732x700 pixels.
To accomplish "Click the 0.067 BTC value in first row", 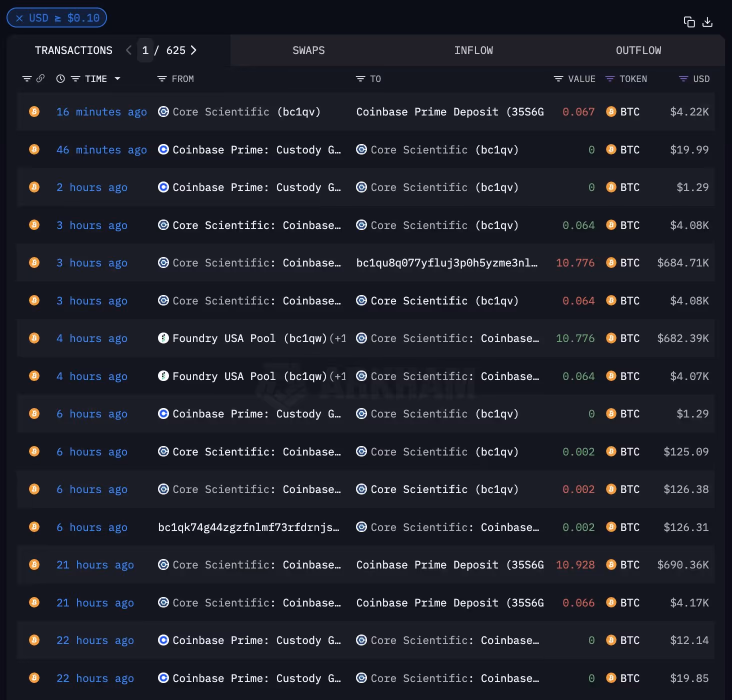I will pyautogui.click(x=578, y=112).
